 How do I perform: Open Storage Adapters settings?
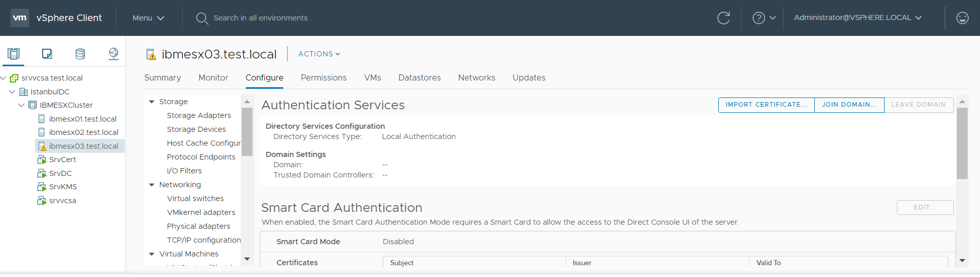coord(199,115)
